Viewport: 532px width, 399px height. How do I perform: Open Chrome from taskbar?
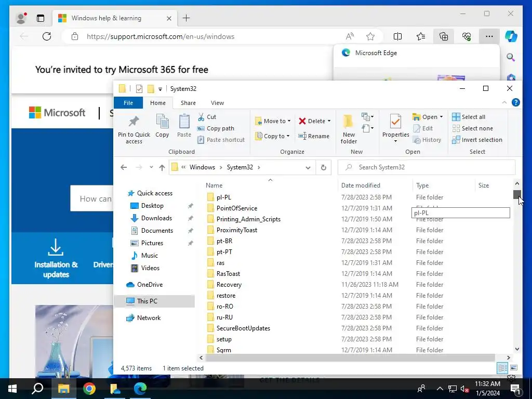pos(89,389)
